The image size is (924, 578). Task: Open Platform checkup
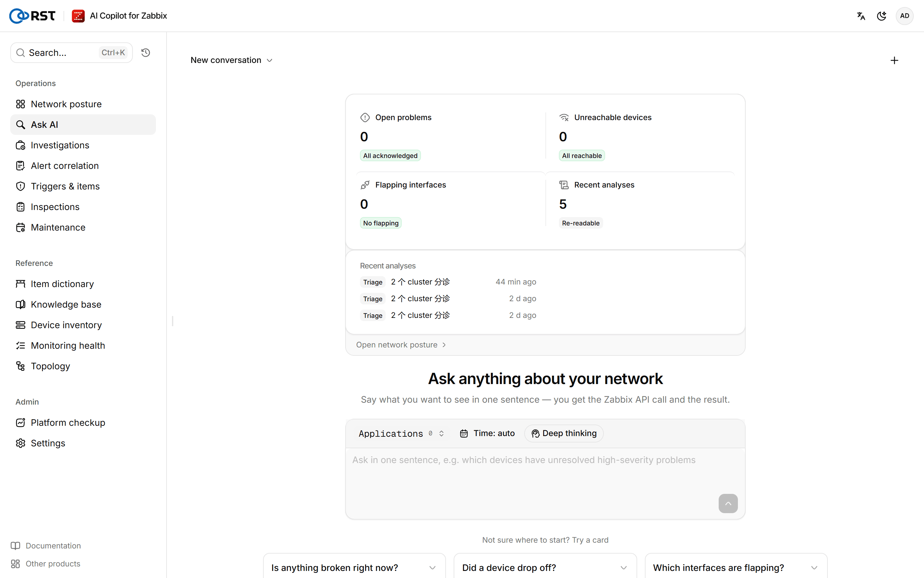click(83, 422)
